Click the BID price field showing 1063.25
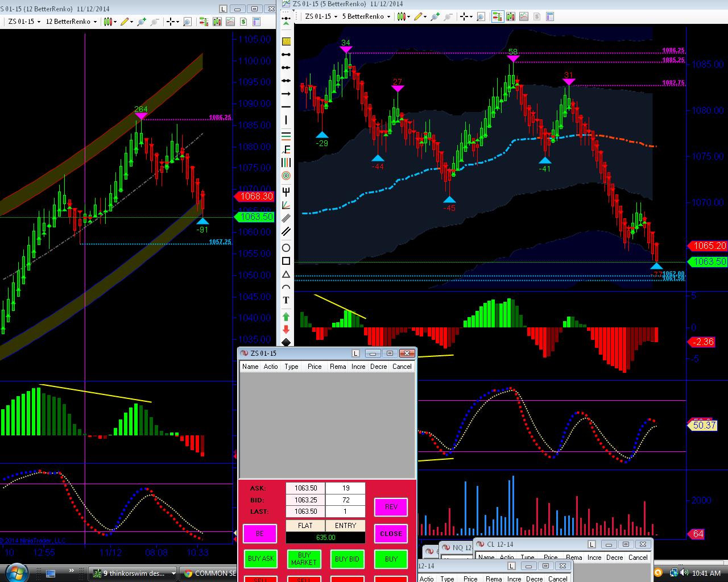The height and width of the screenshot is (582, 728). (305, 500)
